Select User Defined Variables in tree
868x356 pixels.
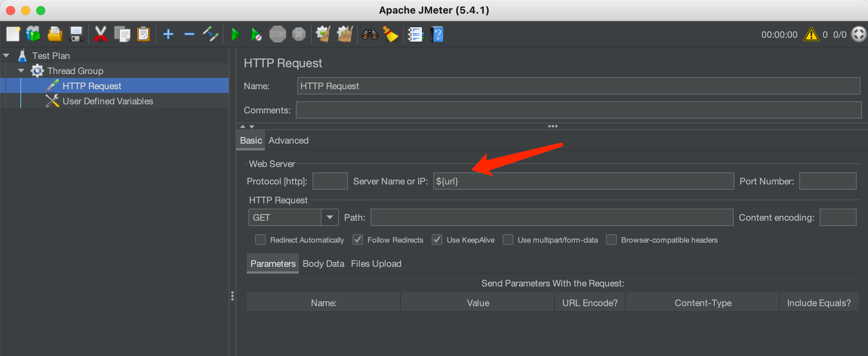coord(108,101)
